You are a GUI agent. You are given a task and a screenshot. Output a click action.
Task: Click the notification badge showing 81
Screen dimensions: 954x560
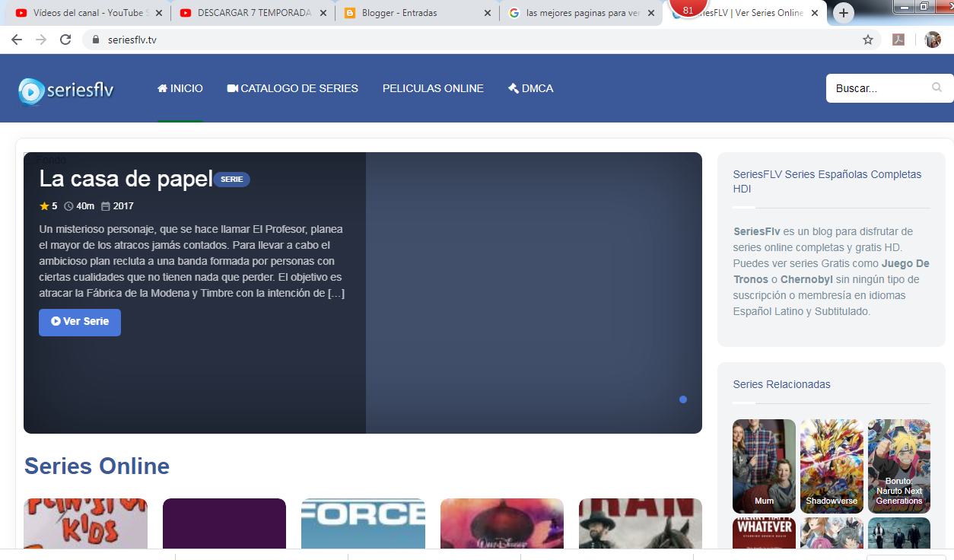687,9
